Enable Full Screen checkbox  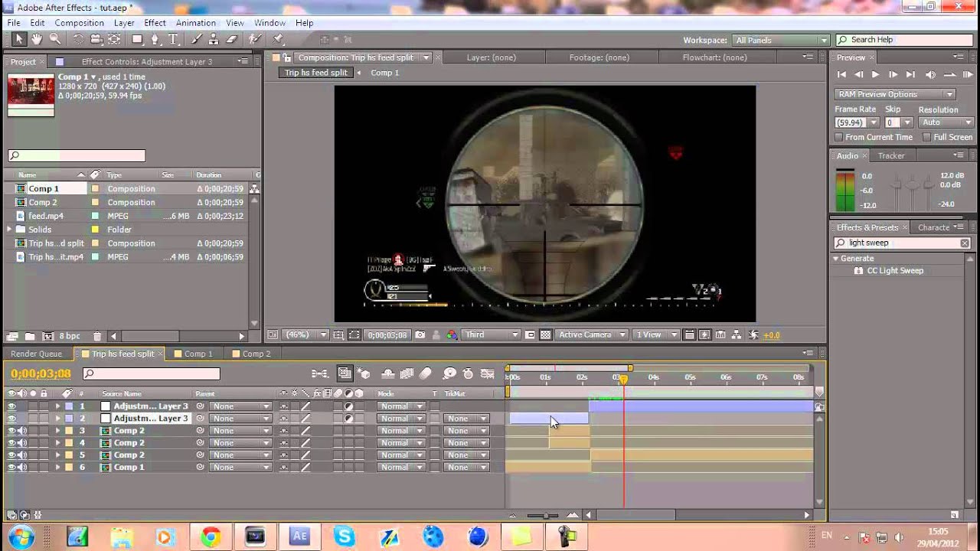point(926,137)
